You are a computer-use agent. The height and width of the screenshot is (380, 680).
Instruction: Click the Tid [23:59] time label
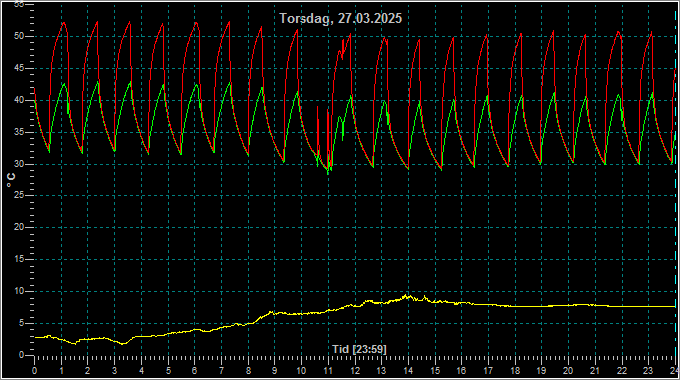359,349
